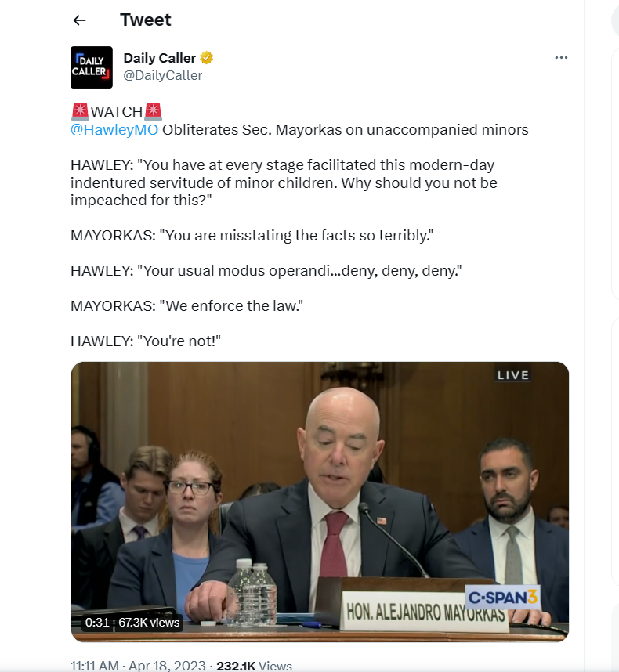619x672 pixels.
Task: Open the three-dot more options menu
Action: click(x=561, y=57)
